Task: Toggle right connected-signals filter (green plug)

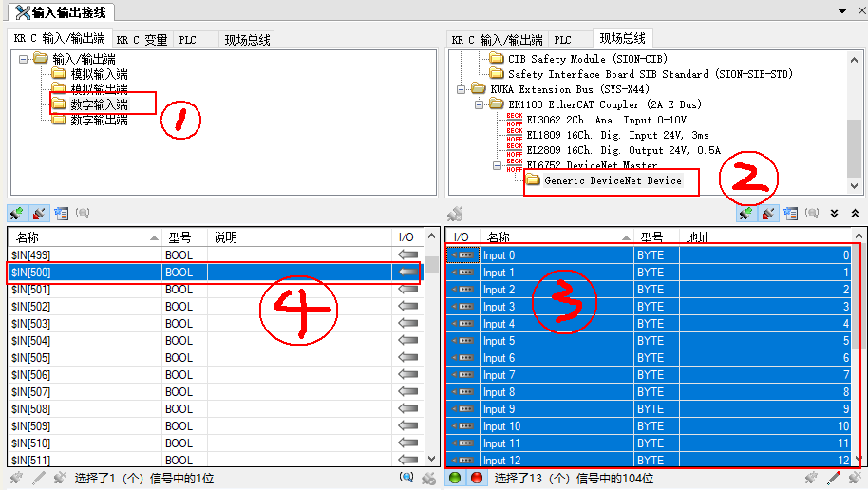Action: point(745,213)
